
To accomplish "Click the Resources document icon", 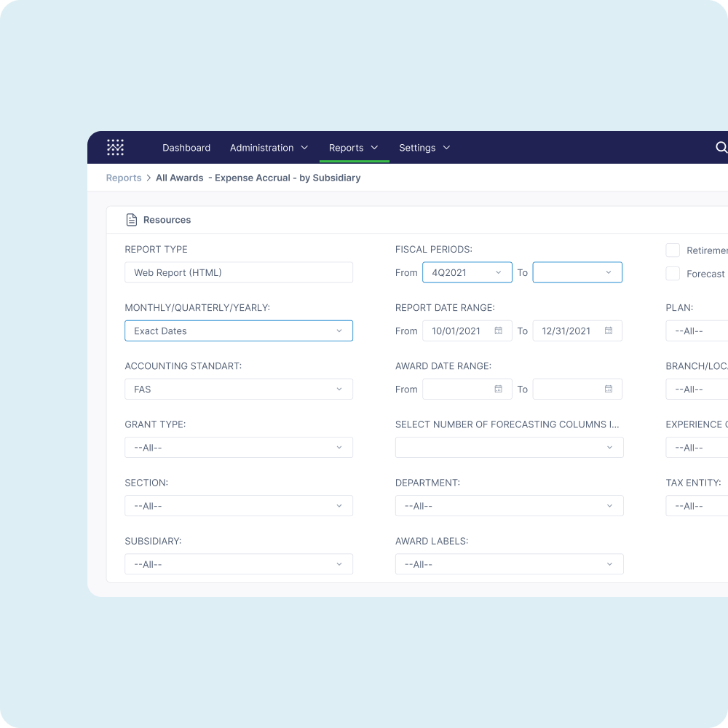I will pyautogui.click(x=132, y=220).
